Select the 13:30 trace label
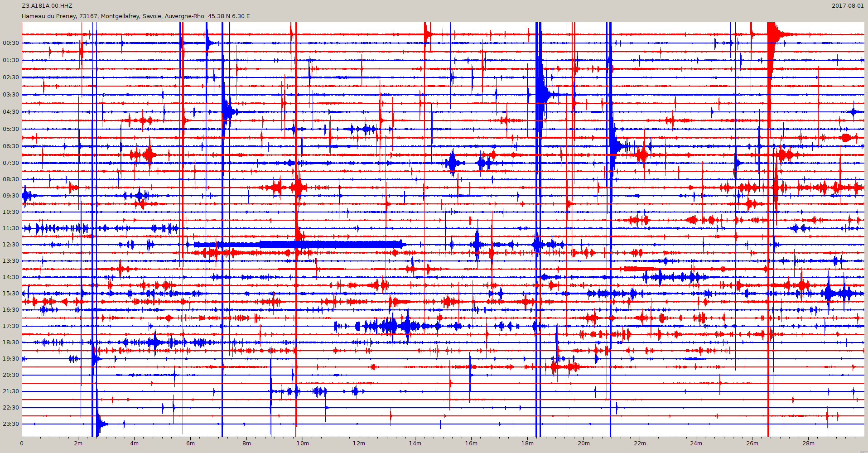 (x=11, y=261)
